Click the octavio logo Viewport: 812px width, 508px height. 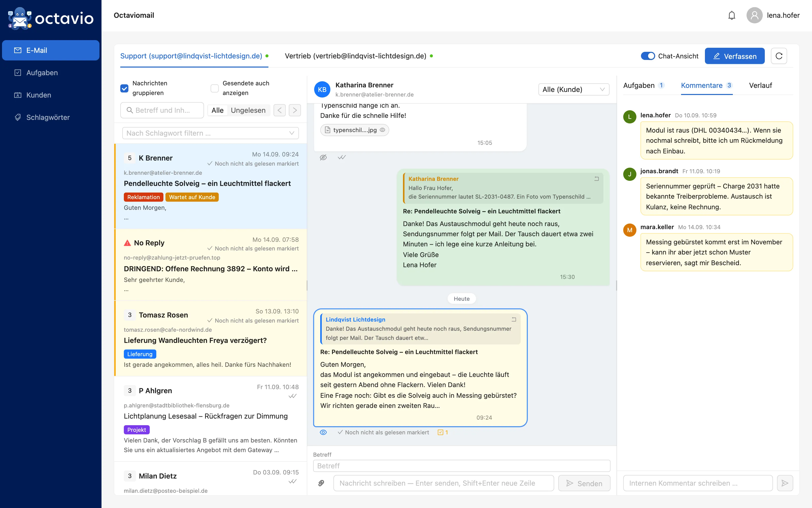51,18
